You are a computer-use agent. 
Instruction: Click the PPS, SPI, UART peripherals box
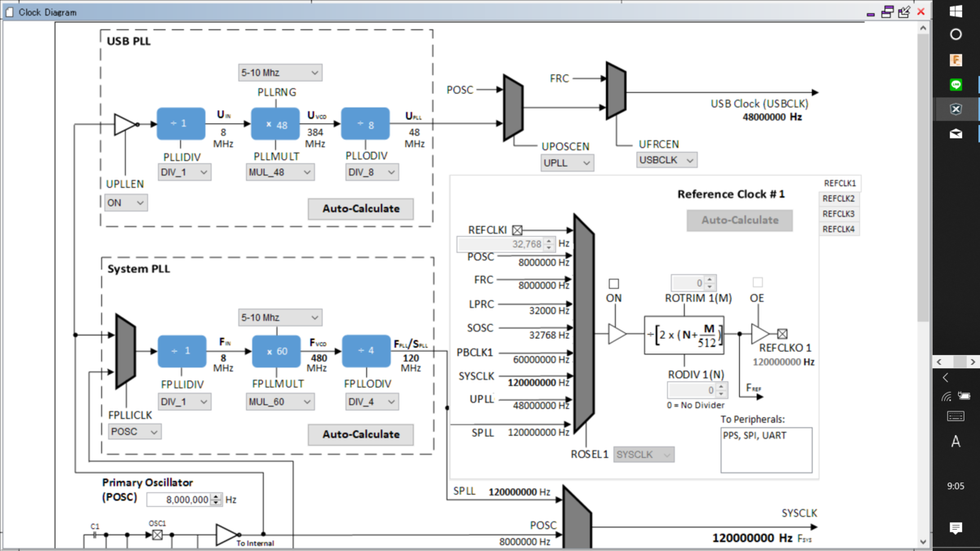[x=766, y=450]
